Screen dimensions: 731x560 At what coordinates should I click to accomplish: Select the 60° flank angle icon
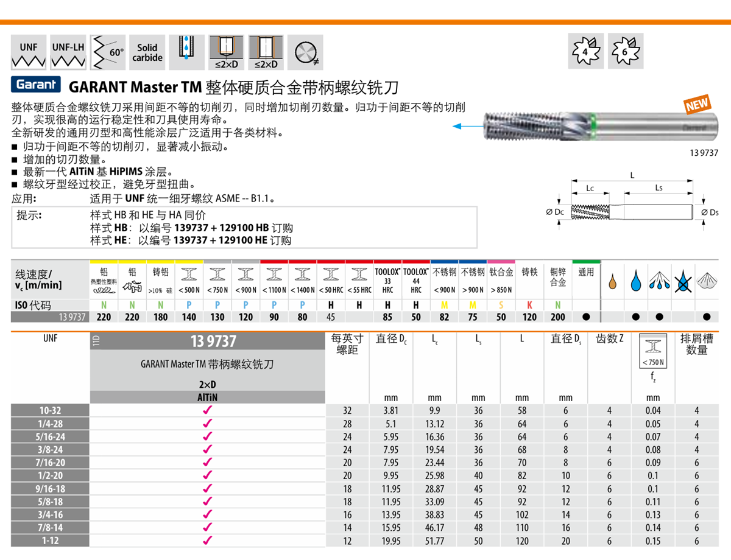click(108, 54)
